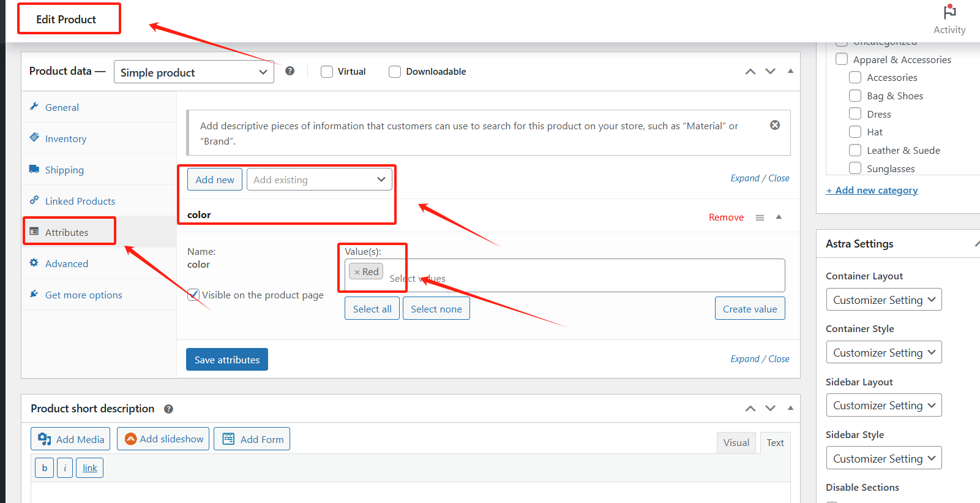Collapse the color attribute row
The image size is (980, 503).
click(x=779, y=217)
